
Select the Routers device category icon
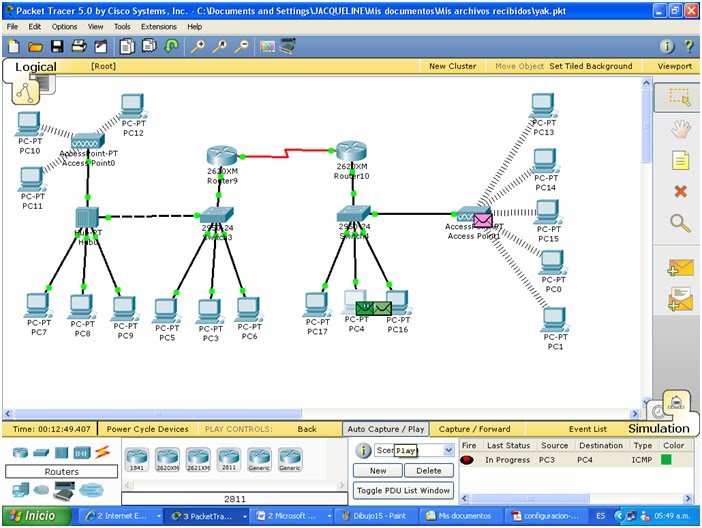(x=20, y=452)
